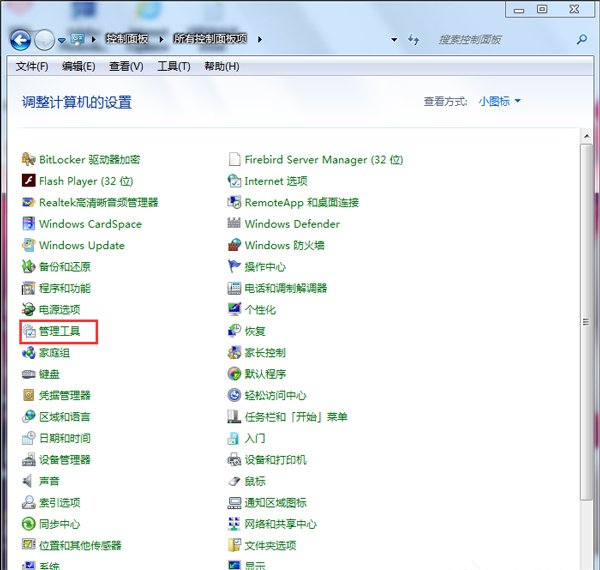Viewport: 600px width, 570px height.
Task: Open the 家长控制 icon
Action: tap(234, 352)
